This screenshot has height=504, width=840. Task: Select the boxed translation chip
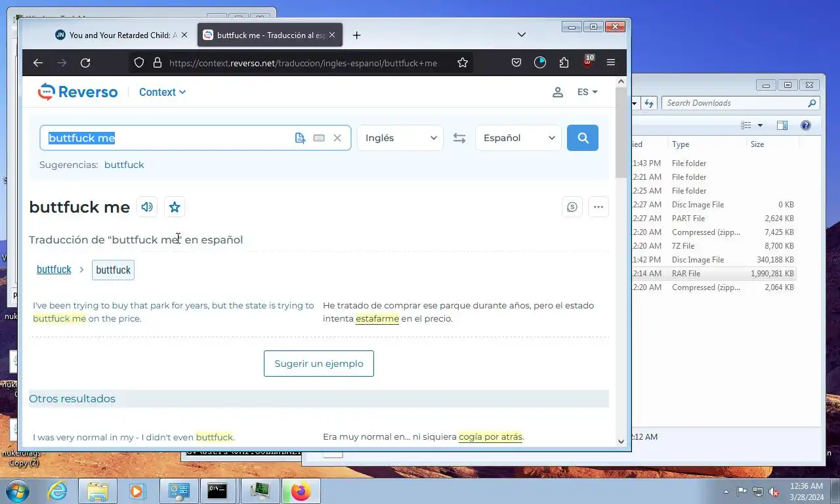[x=113, y=270]
